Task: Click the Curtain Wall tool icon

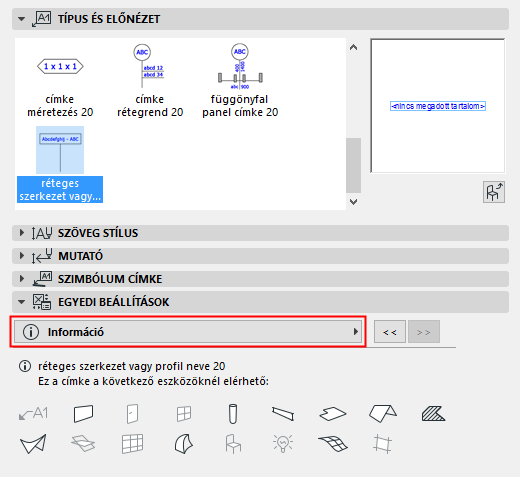Action: tap(133, 444)
